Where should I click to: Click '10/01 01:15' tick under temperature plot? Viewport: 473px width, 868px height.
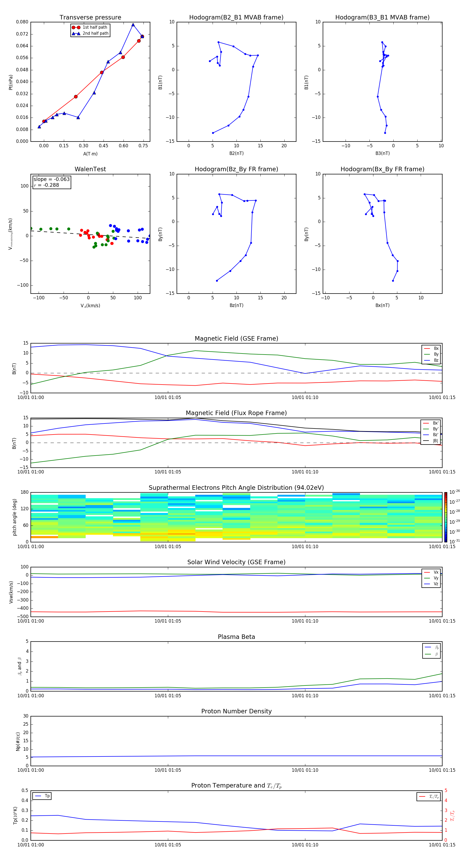point(442,845)
